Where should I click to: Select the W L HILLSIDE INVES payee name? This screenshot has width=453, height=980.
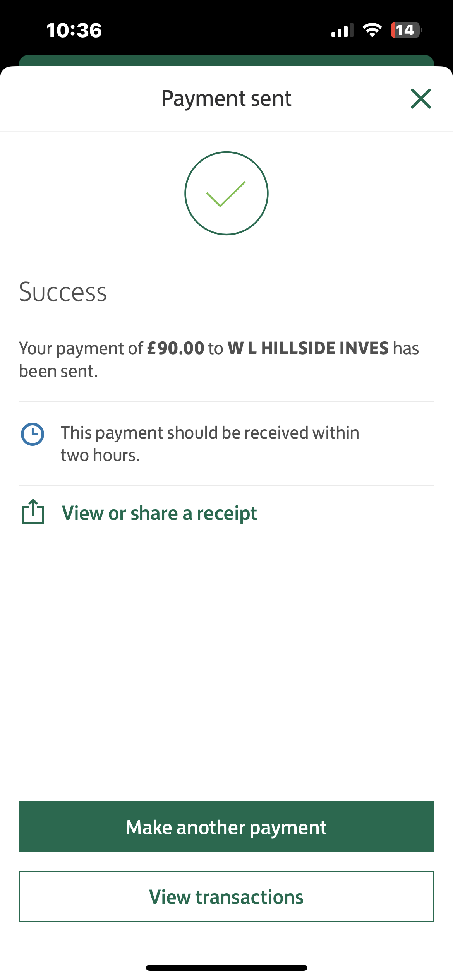[x=308, y=348]
